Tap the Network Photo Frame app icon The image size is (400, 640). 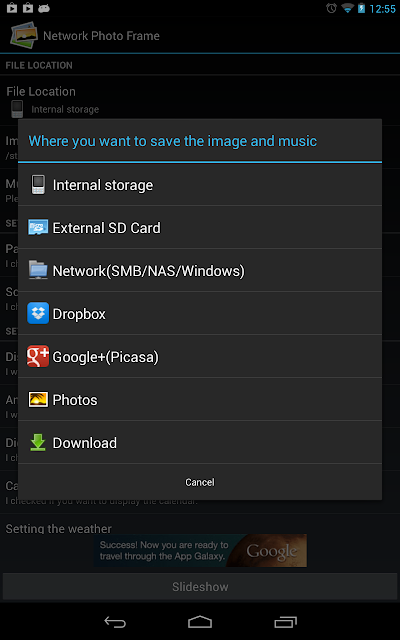tap(24, 36)
